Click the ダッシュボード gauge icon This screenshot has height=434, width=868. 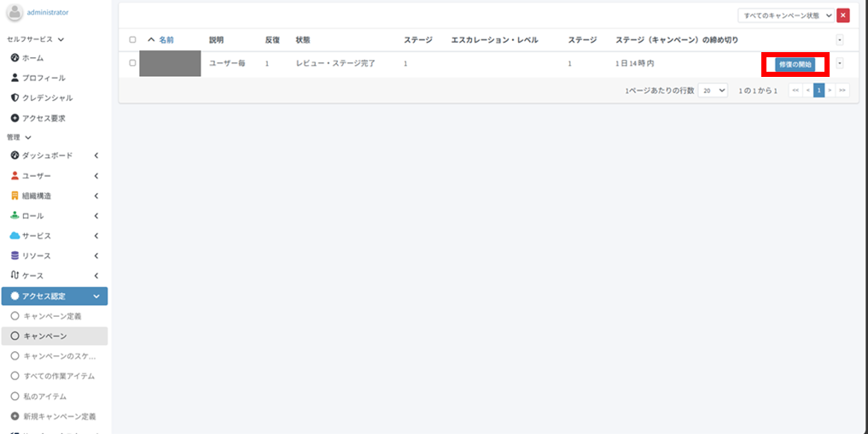(15, 155)
